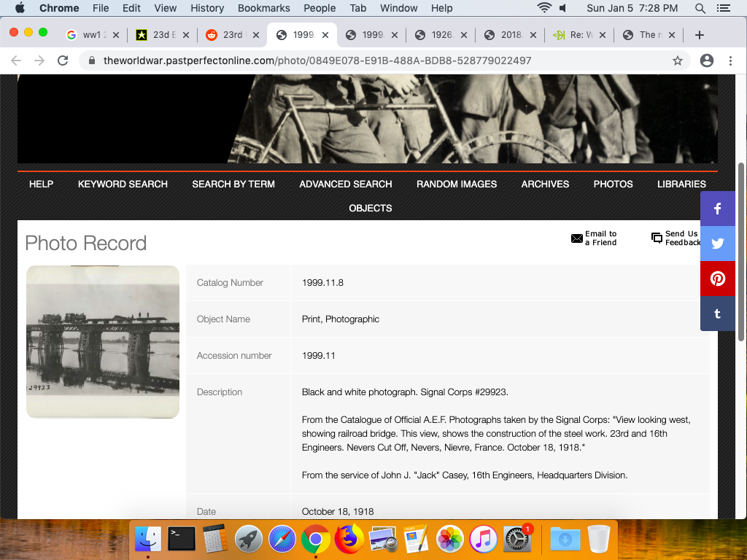Click the Email to a Friend icon
The image size is (747, 560).
577,238
